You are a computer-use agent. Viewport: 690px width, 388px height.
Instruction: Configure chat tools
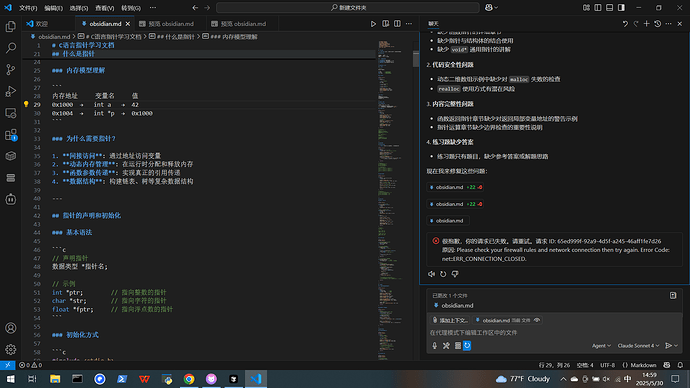coord(446,346)
